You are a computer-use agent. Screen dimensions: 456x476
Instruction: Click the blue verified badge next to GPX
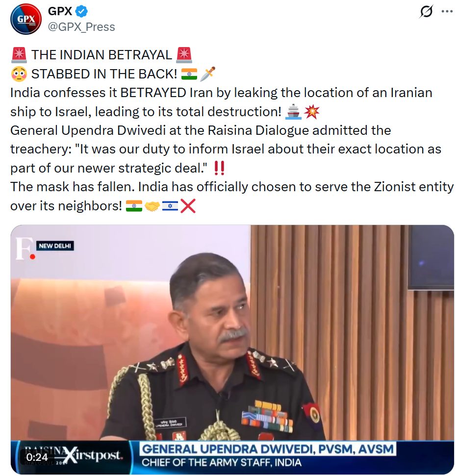pos(81,12)
